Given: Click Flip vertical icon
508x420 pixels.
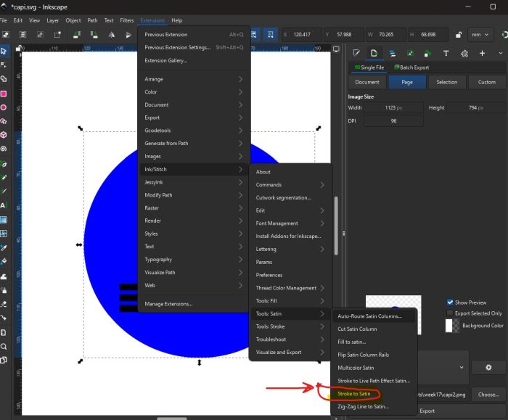Looking at the screenshot, I should tap(128, 35).
